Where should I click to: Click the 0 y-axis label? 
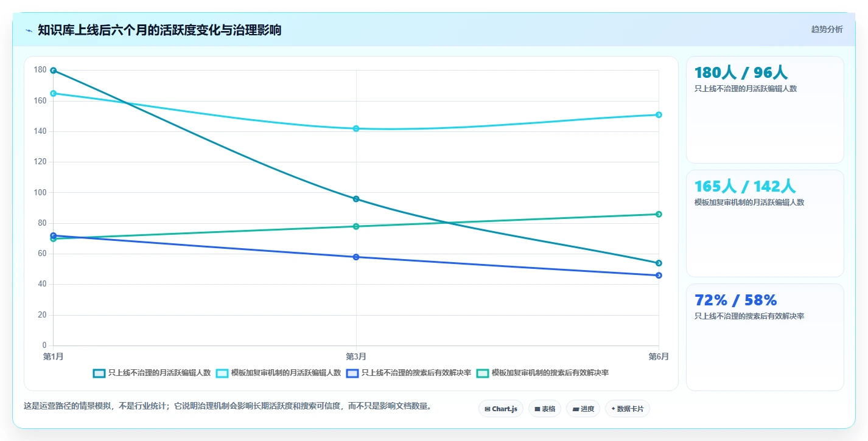pos(44,346)
